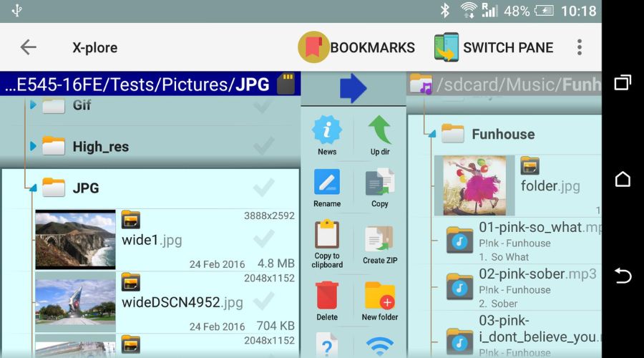The width and height of the screenshot is (644, 358).
Task: Select file name wide1.jpg
Action: point(152,240)
